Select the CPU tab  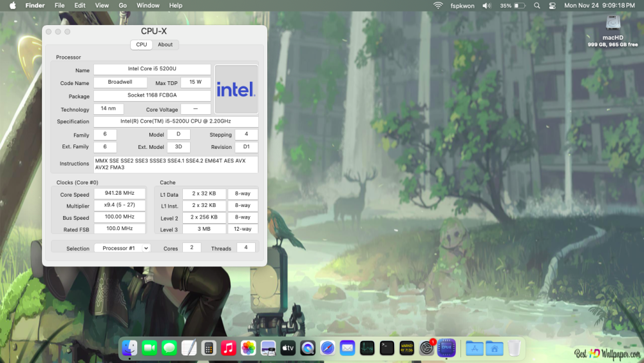pos(141,44)
